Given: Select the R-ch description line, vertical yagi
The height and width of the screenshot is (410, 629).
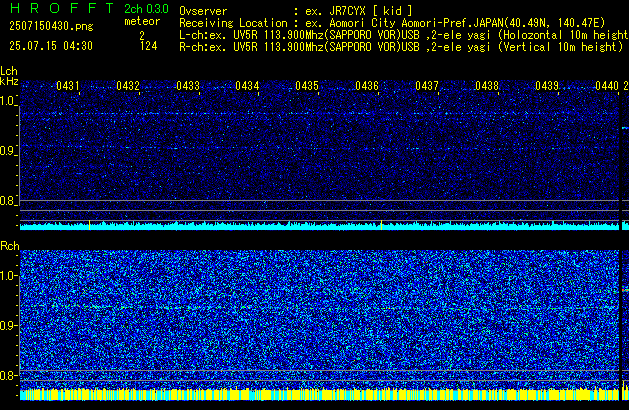Looking at the screenshot, I should (x=401, y=47).
